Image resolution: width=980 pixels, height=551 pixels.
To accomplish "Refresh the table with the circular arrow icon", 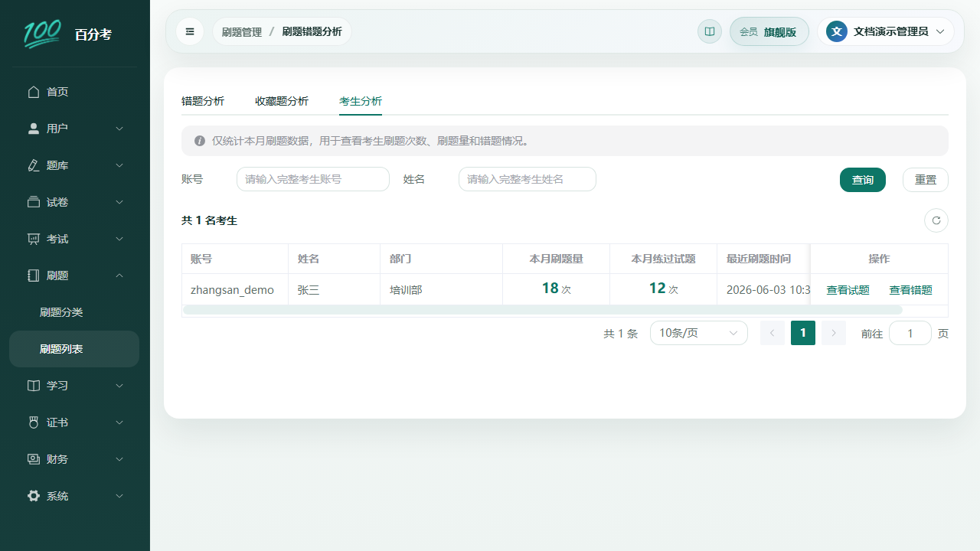I will 936,220.
